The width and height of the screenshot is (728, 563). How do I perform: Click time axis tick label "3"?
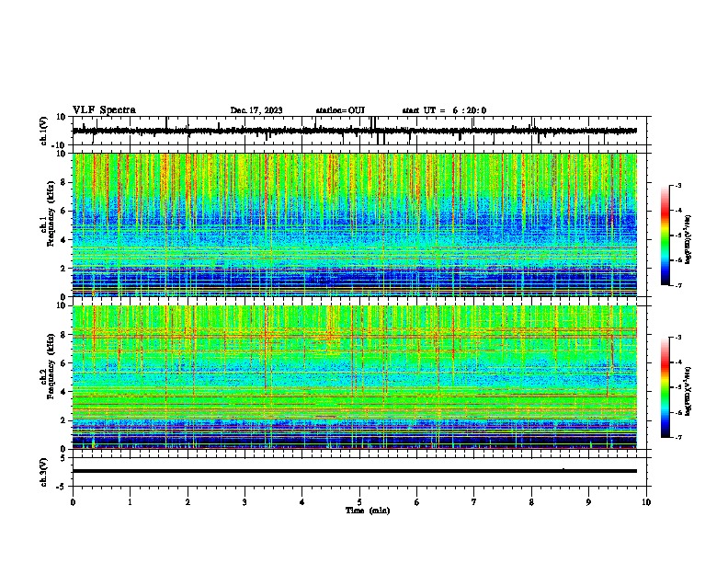click(x=245, y=502)
